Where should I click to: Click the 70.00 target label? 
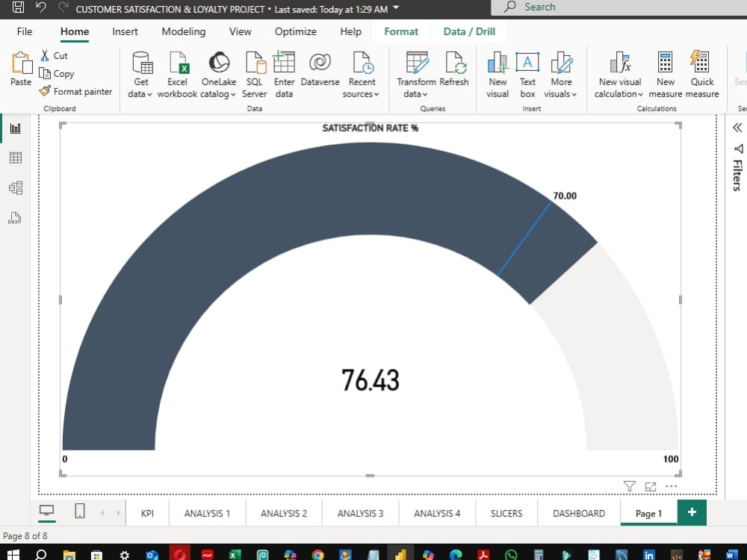(565, 196)
